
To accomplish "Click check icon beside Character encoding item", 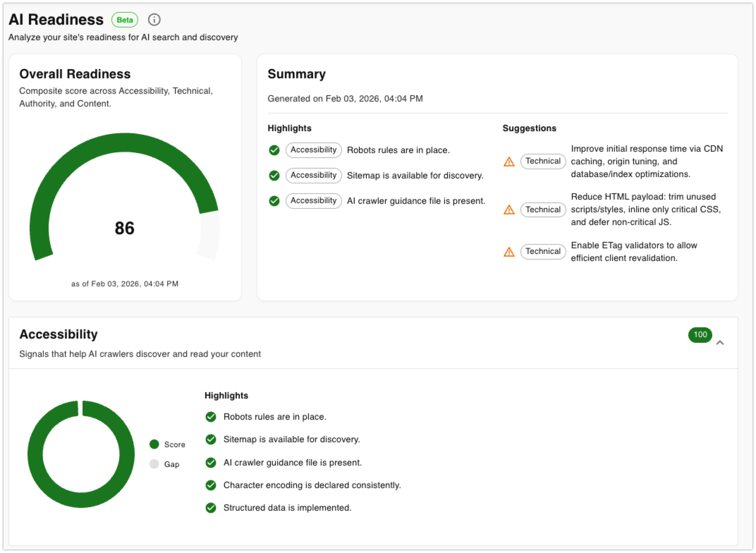I will pos(211,485).
